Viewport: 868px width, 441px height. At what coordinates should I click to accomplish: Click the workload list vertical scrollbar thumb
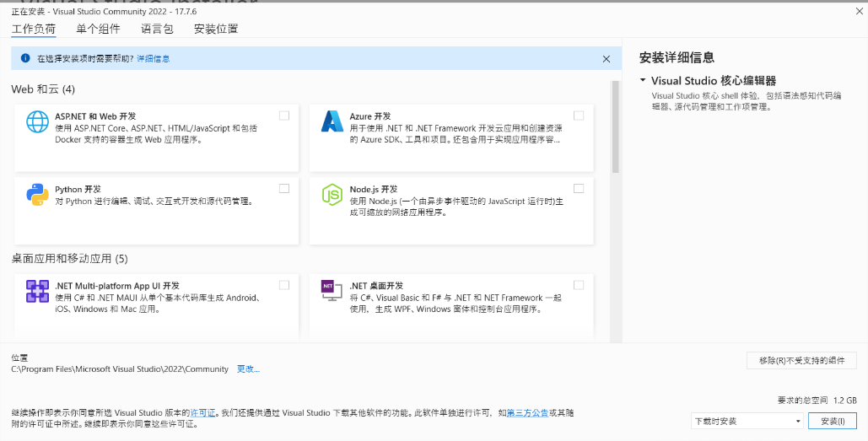[615, 126]
